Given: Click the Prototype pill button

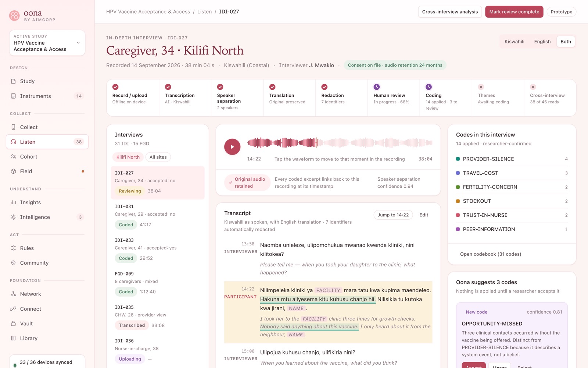Looking at the screenshot, I should [561, 12].
